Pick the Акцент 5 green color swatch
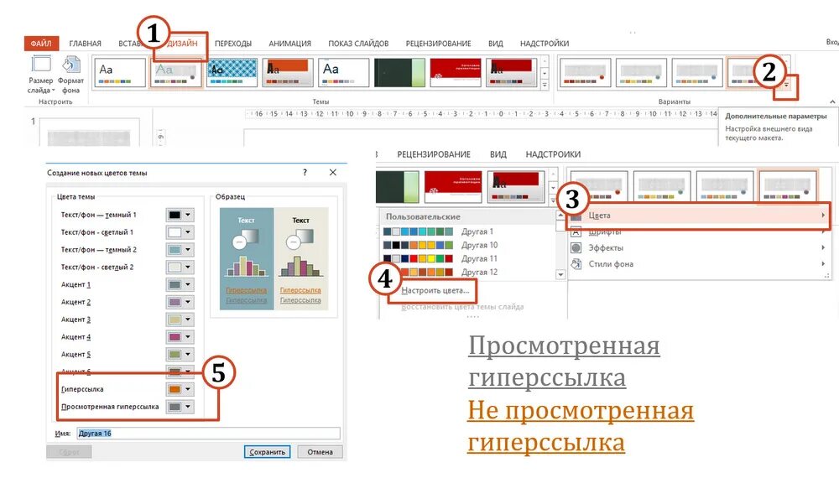The width and height of the screenshot is (839, 504). 175,354
